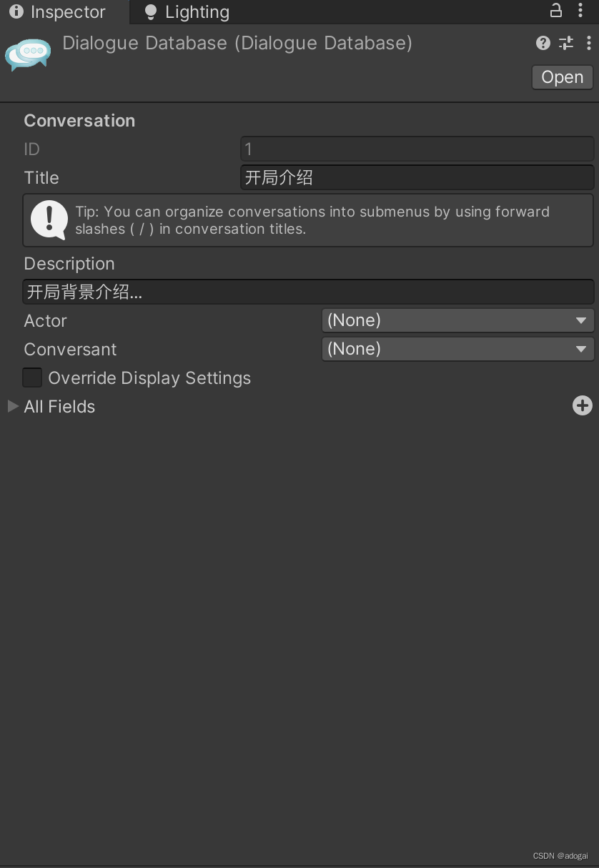
Task: Click the CSDN @adogai watermark link
Action: [560, 855]
